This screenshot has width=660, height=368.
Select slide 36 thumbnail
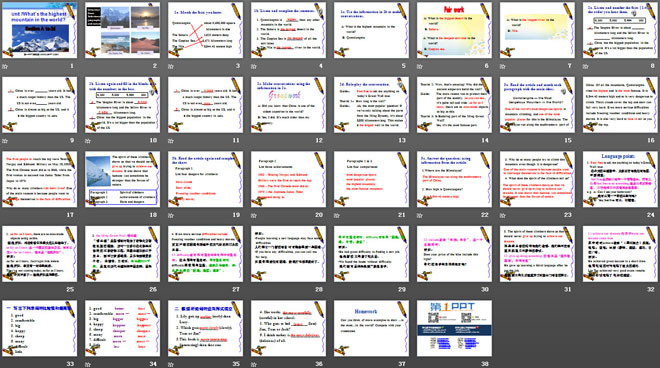(x=288, y=328)
